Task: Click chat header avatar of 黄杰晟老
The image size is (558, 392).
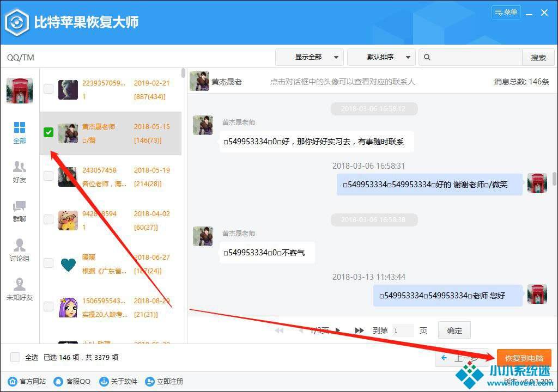Action: pyautogui.click(x=199, y=81)
